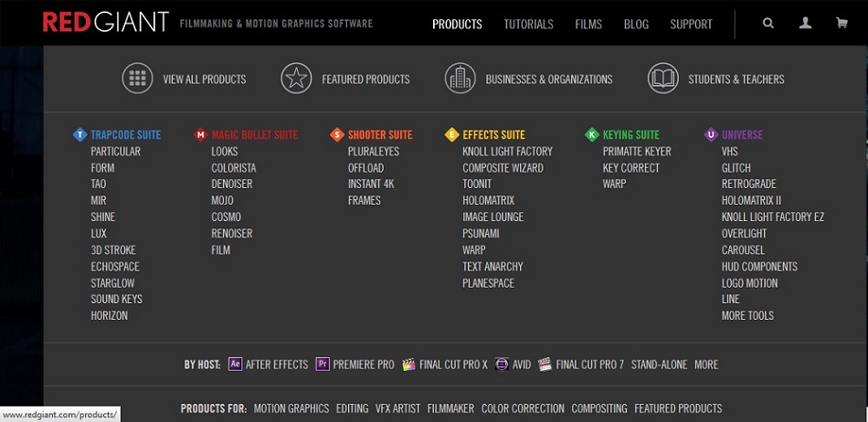
Task: Open Knoll Light Factory in Effects Suite
Action: (x=508, y=151)
